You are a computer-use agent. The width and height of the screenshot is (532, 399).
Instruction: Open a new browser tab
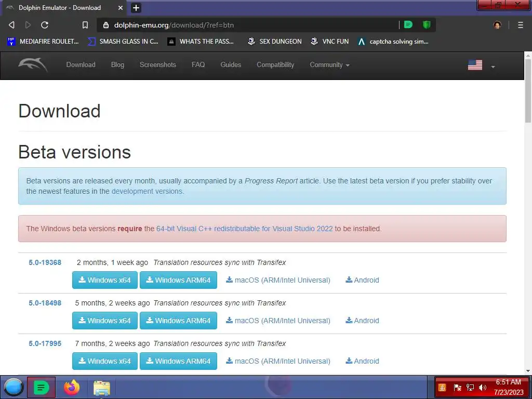click(136, 7)
